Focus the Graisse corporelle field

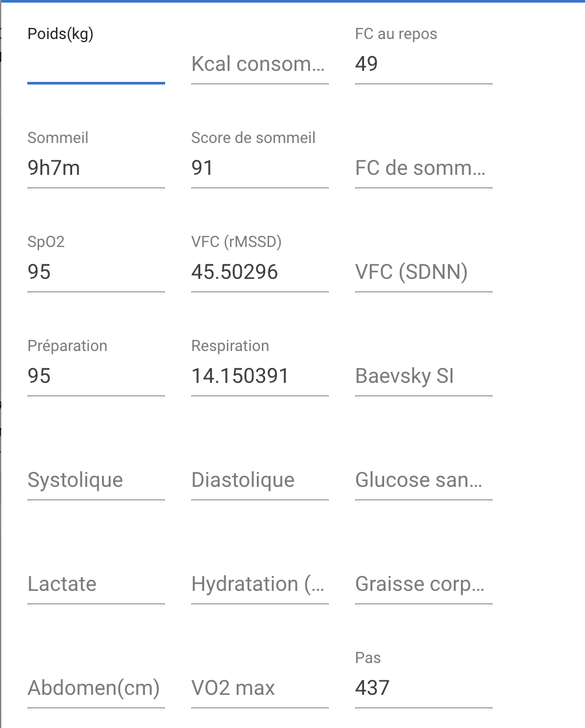click(423, 584)
